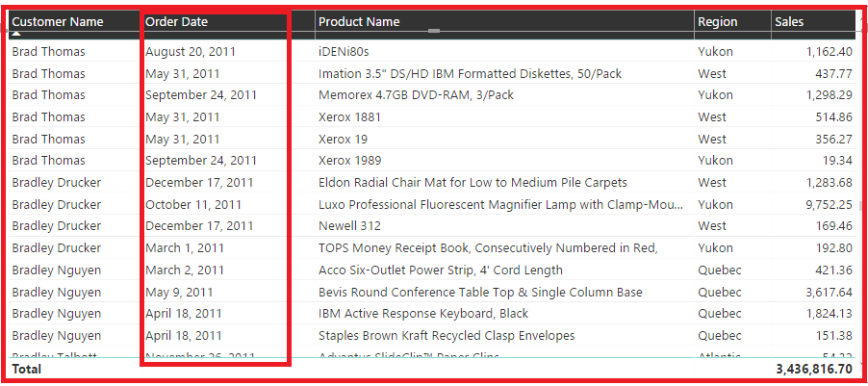Click the Product Name column header
Screen dimensions: 868x386
point(359,21)
